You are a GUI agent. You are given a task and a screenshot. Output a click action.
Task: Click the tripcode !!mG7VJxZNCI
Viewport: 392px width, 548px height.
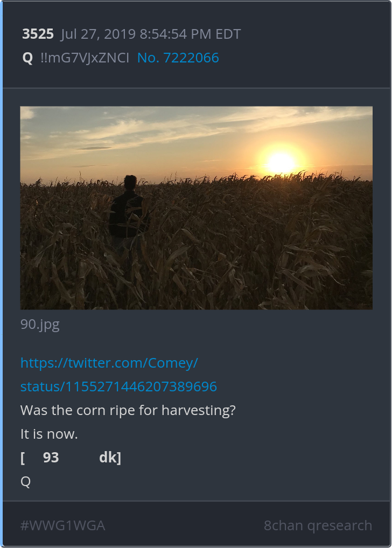85,58
